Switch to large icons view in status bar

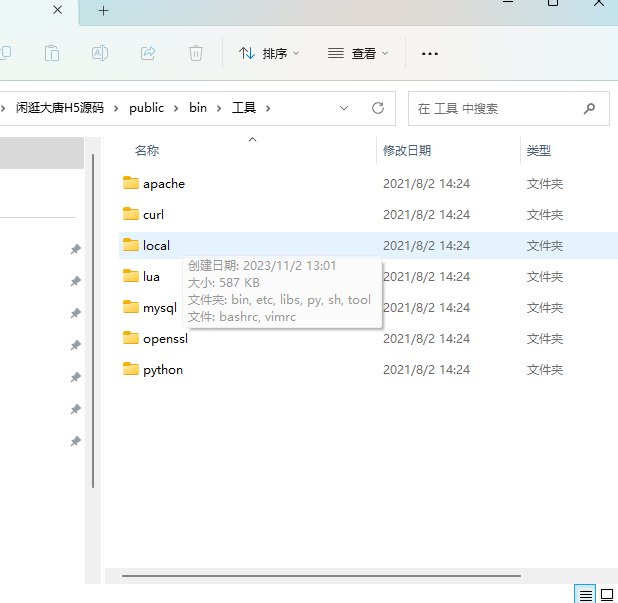click(606, 594)
